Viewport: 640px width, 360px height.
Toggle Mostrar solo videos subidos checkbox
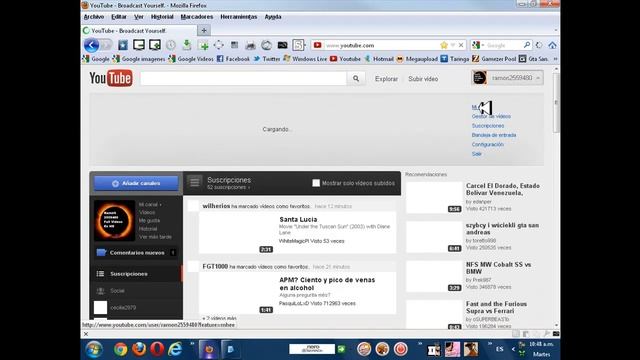pos(316,183)
